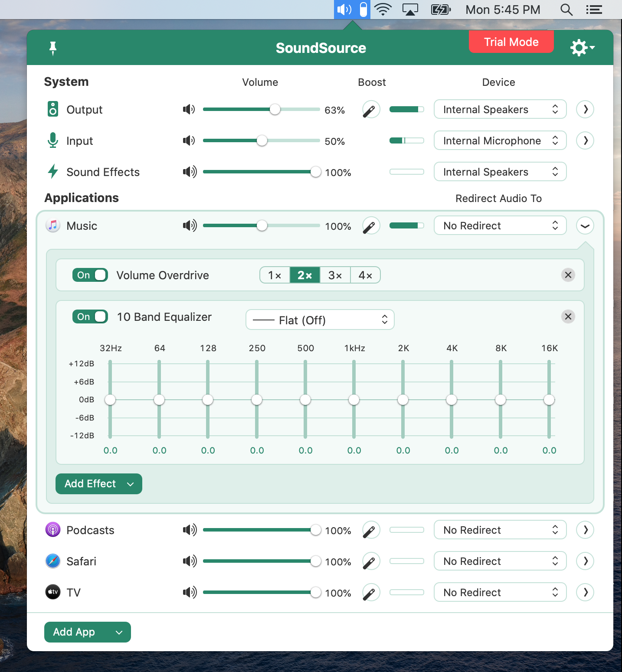Toggle 10 Band Equalizer On switch

point(90,316)
